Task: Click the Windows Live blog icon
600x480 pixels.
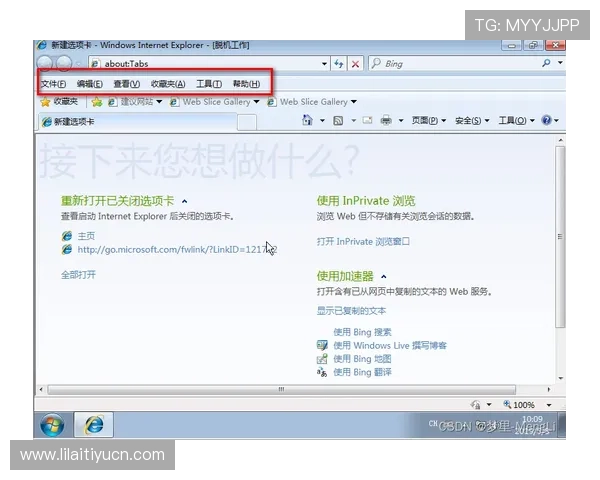Action: pyautogui.click(x=322, y=345)
